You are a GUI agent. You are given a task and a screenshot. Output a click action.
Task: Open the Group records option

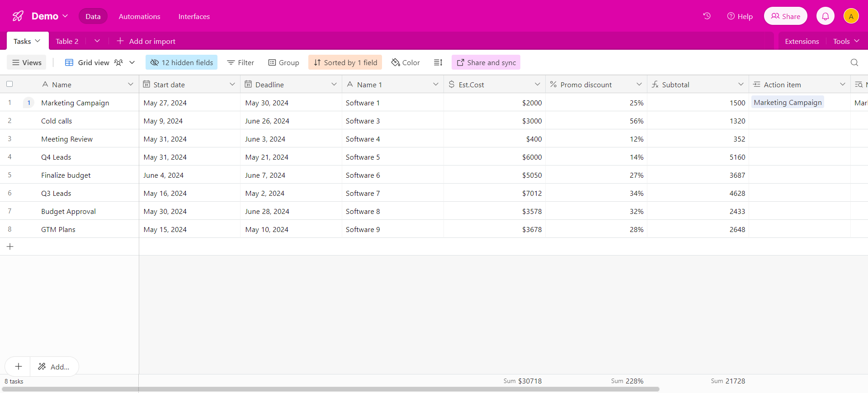click(283, 62)
